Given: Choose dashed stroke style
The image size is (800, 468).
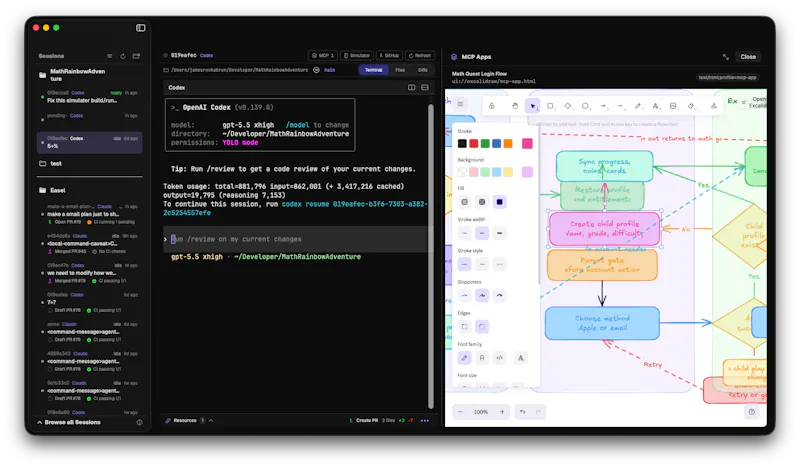Looking at the screenshot, I should 482,264.
